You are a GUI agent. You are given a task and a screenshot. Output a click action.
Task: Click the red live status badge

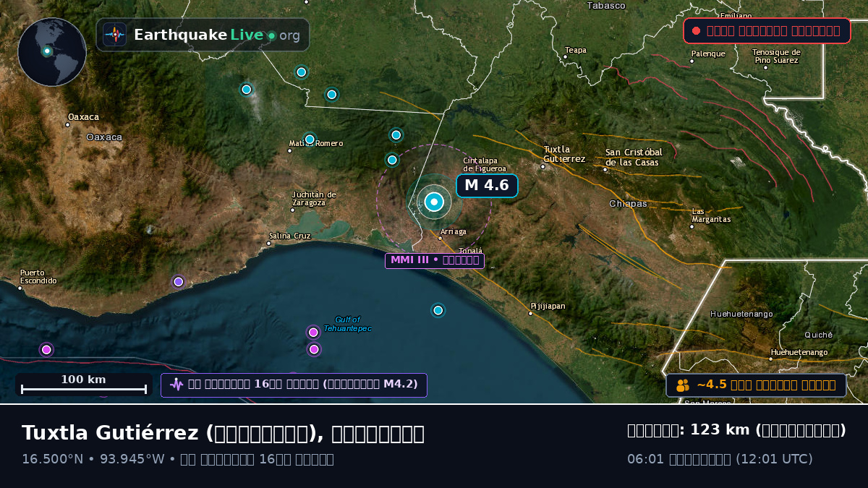point(767,30)
